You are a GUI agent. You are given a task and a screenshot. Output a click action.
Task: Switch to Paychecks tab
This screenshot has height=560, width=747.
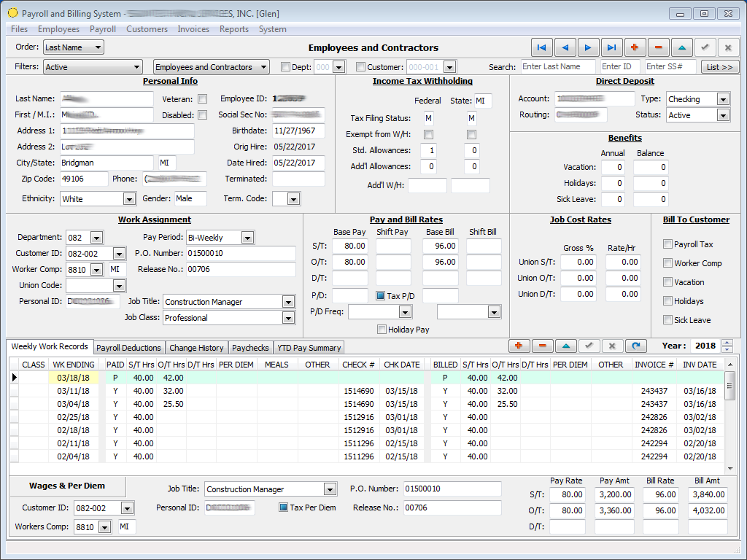[250, 348]
